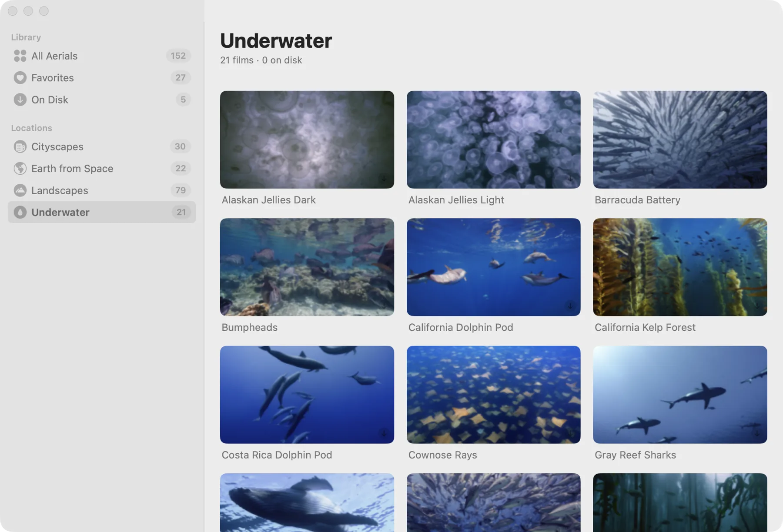Open the Cownose Rays thumbnail

[x=493, y=395]
